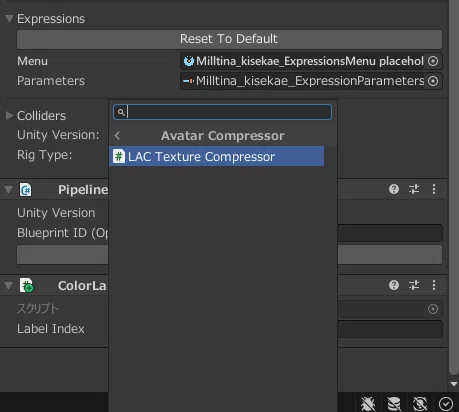Screen dimensions: 459x412
Task: Collapse the ColorLabel component foldout
Action: [x=9, y=286]
